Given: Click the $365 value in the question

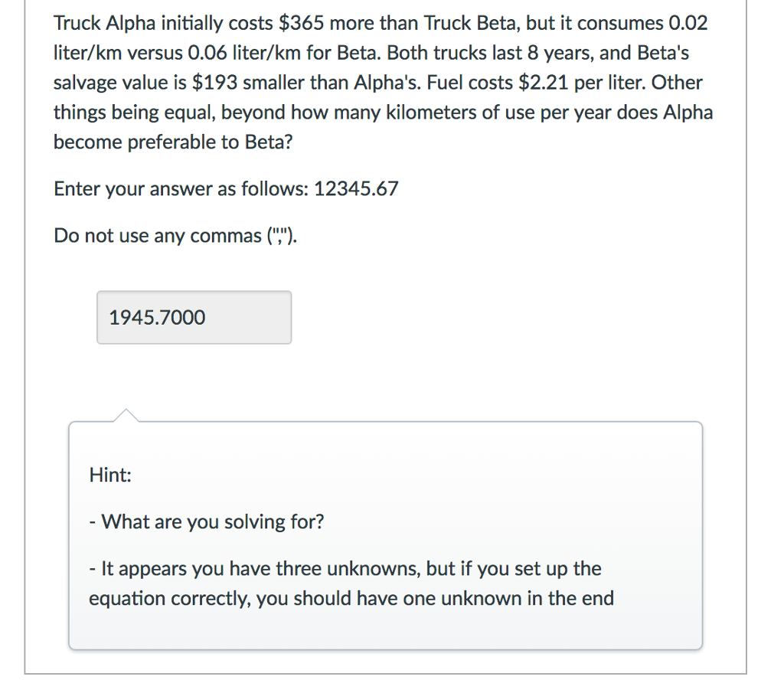Looking at the screenshot, I should 301,23.
